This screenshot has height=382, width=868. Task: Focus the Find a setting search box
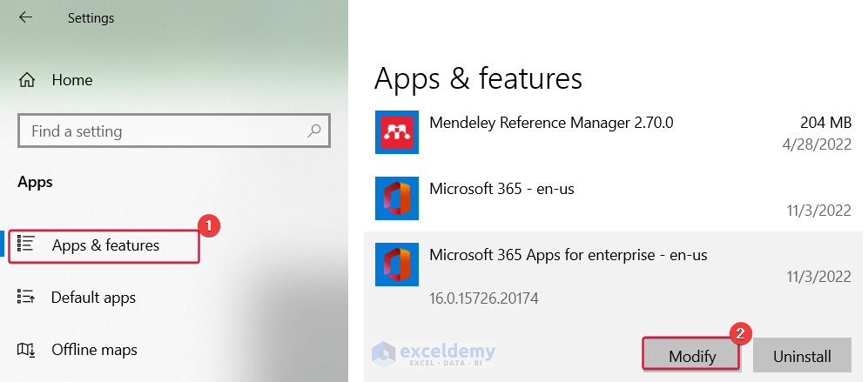click(x=174, y=131)
